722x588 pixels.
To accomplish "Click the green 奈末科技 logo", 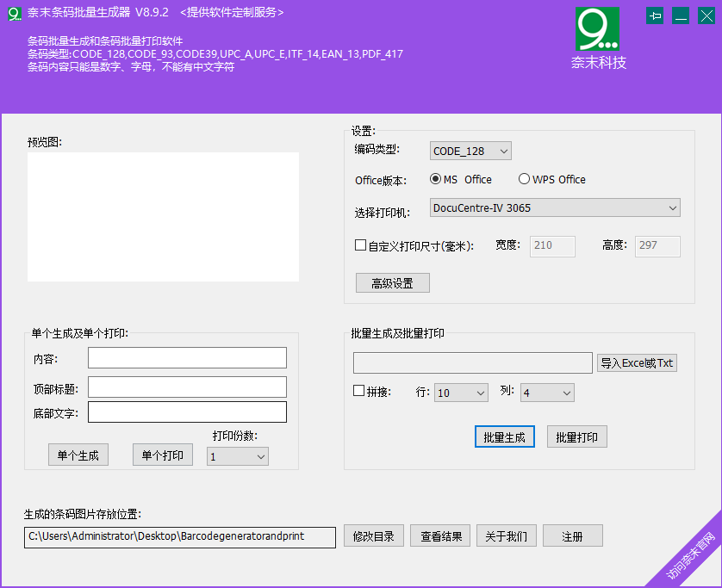I will point(597,29).
